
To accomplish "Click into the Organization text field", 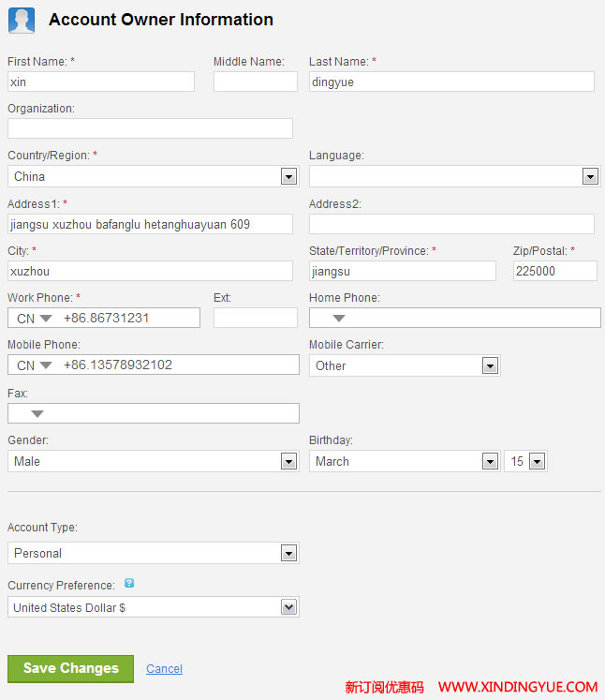I will [150, 128].
